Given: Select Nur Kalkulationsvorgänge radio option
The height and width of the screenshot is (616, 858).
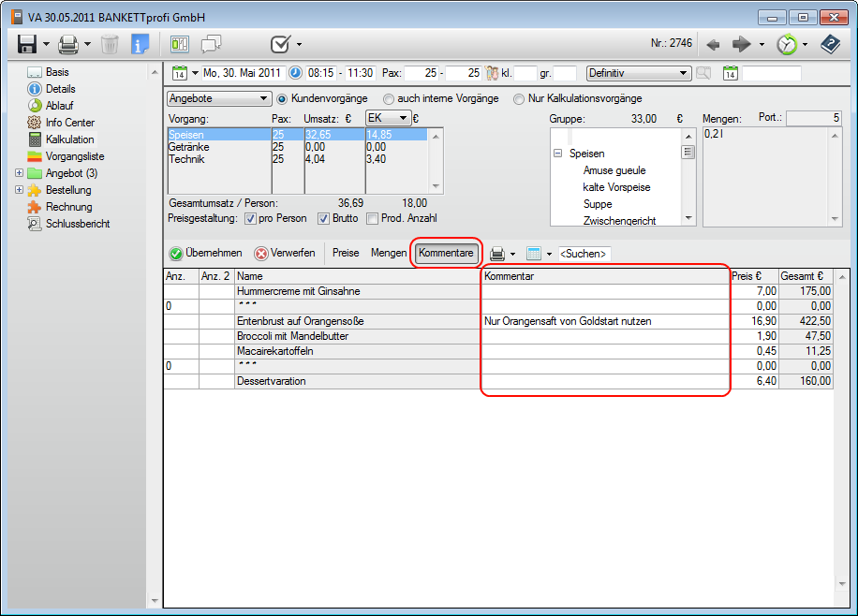Looking at the screenshot, I should (520, 98).
